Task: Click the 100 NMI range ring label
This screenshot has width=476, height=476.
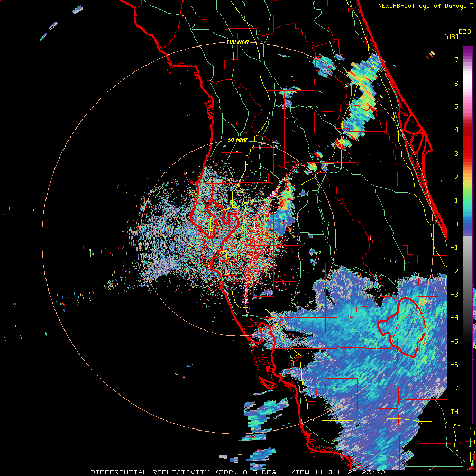Action: [x=237, y=42]
